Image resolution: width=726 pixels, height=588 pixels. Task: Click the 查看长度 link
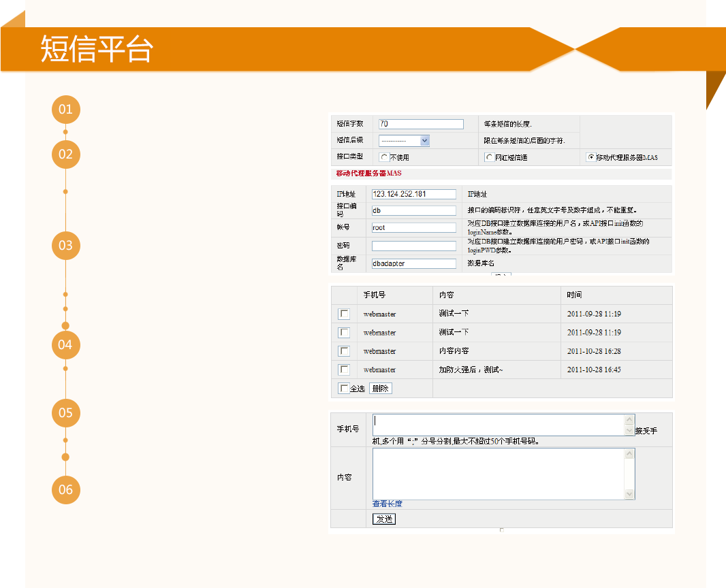point(388,504)
